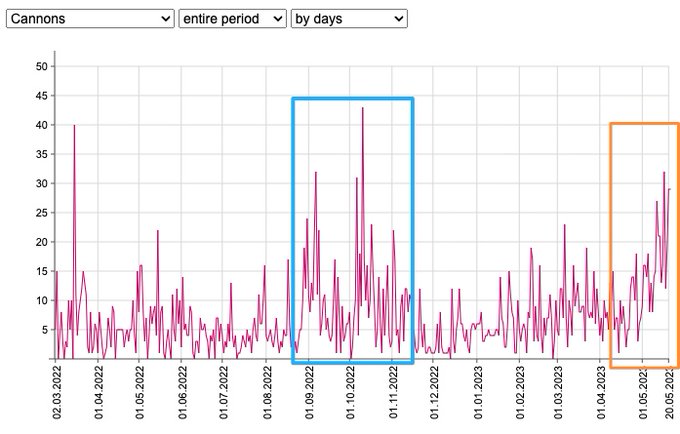
Task: Open the by days grouping dropdown
Action: click(x=349, y=19)
